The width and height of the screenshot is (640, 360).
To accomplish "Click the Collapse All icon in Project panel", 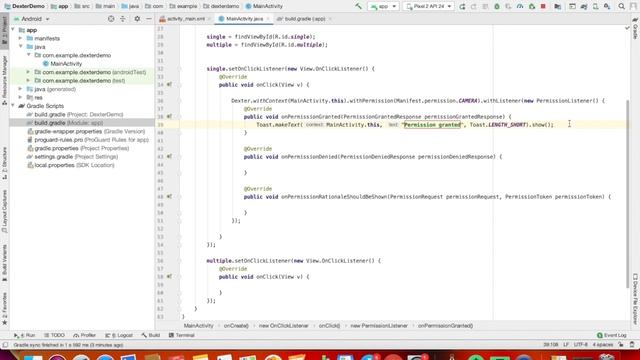I will 123,19.
